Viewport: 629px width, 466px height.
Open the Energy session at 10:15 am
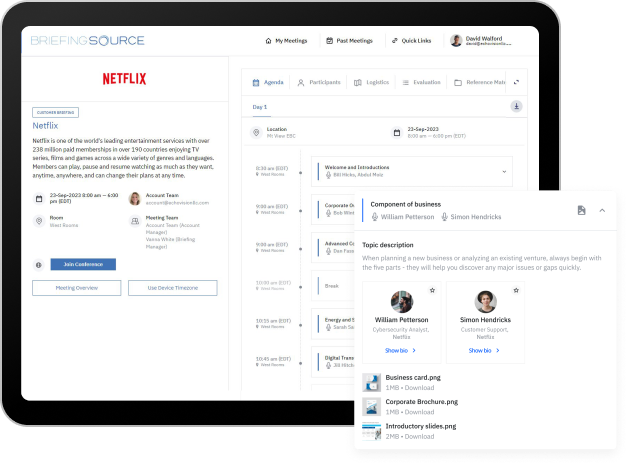(334, 324)
